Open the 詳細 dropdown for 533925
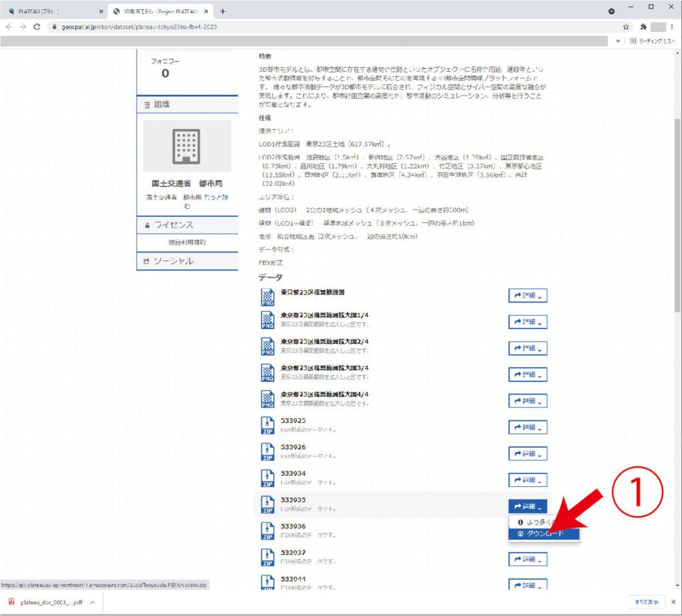The height and width of the screenshot is (616, 682). [528, 428]
